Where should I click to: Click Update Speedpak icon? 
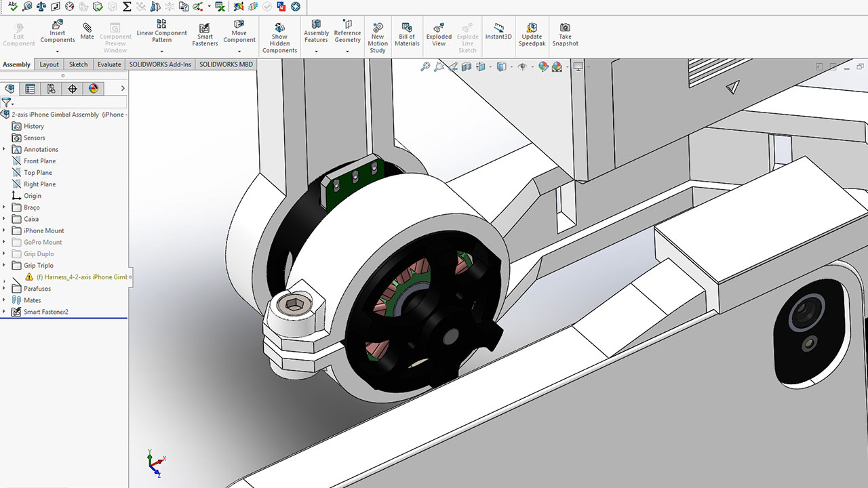532,34
